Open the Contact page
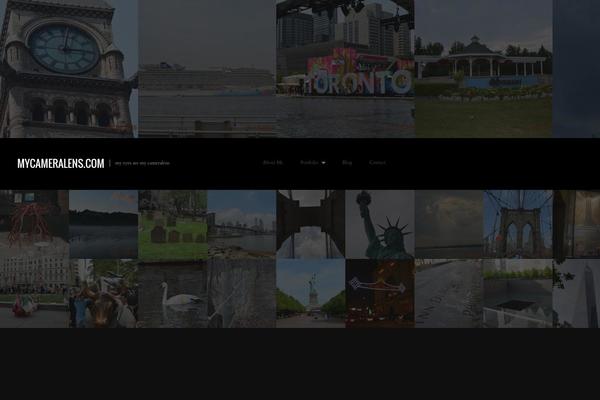 (377, 163)
